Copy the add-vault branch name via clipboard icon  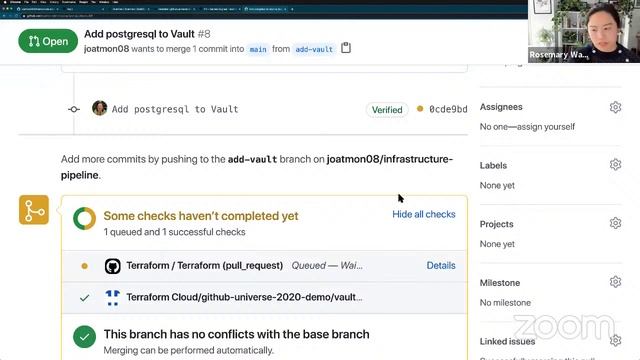pos(346,48)
